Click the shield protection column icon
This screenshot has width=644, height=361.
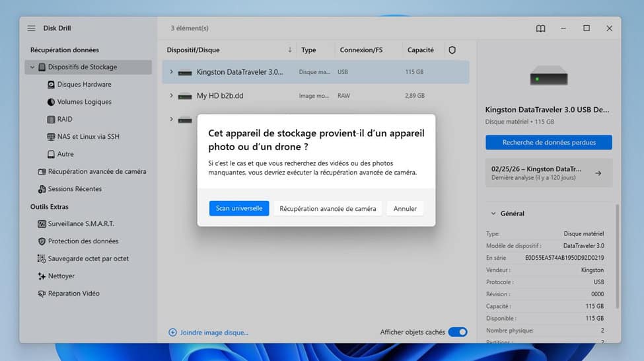452,50
